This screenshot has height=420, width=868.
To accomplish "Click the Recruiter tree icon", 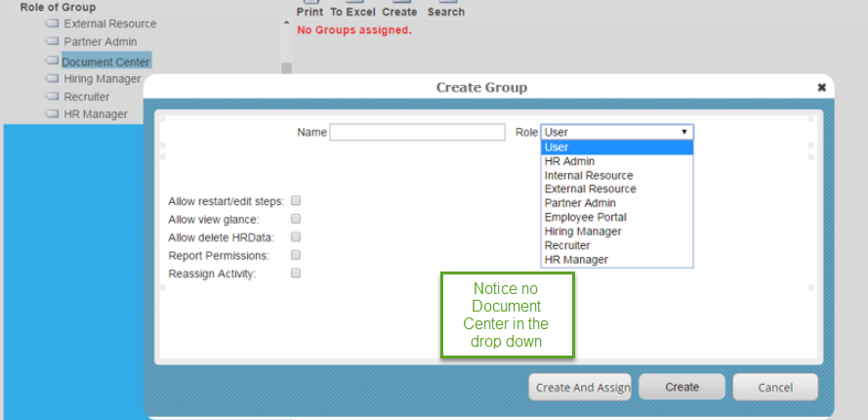I will tap(52, 97).
